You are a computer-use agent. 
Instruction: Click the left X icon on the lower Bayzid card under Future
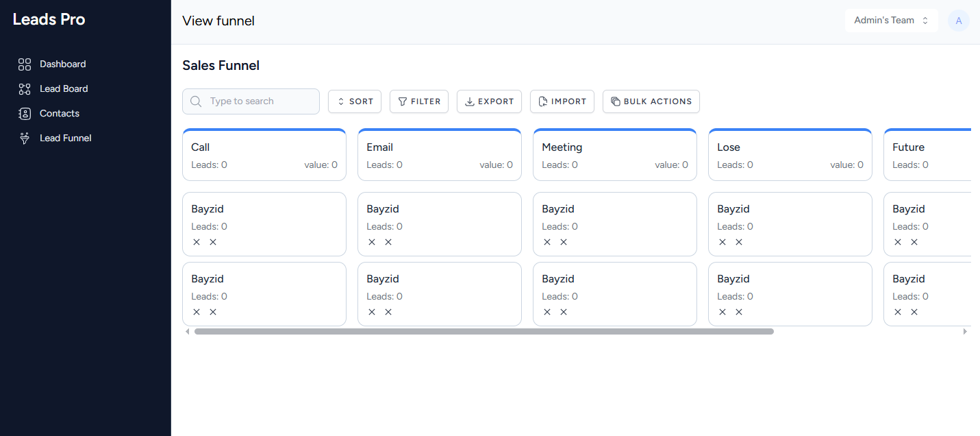point(898,312)
